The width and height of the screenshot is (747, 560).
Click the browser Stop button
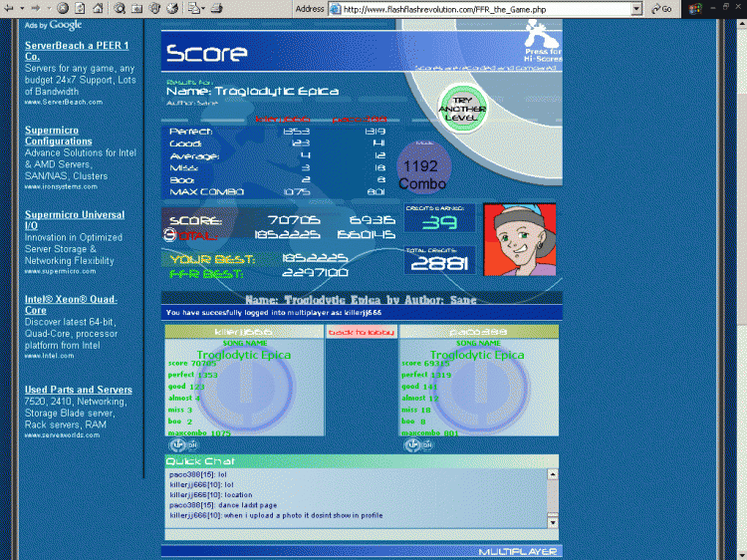[63, 8]
